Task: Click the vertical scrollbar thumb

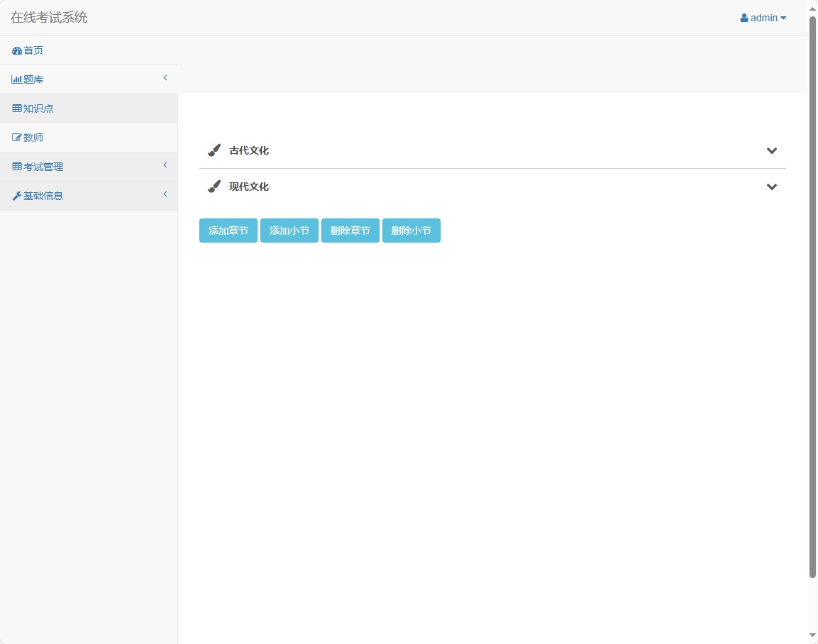Action: [812, 297]
